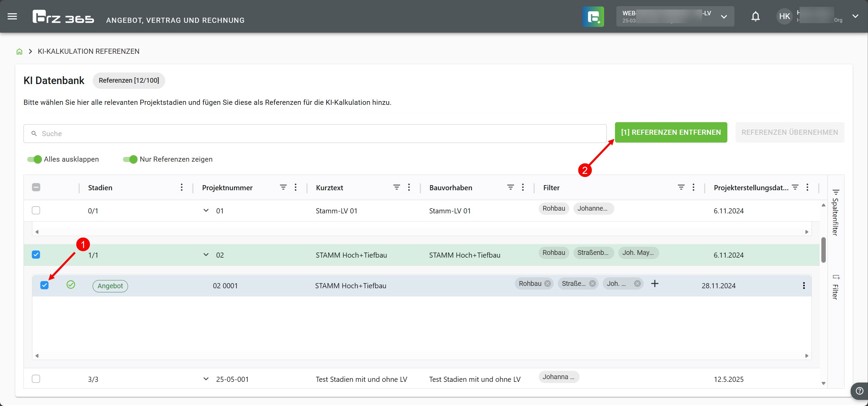Screen dimensions: 868x406
Task: Uncheck the Angebot 02 0001 checkbox
Action: [44, 285]
